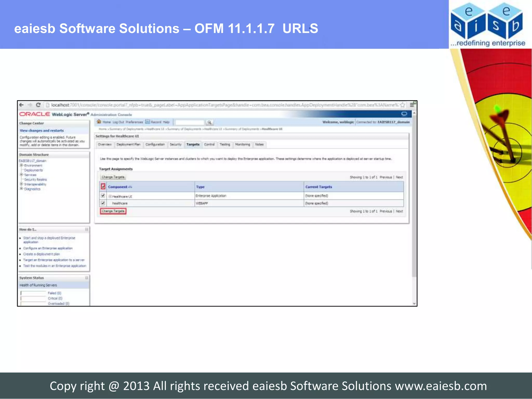
Task: Click View changes and restarts link
Action: [42, 131]
